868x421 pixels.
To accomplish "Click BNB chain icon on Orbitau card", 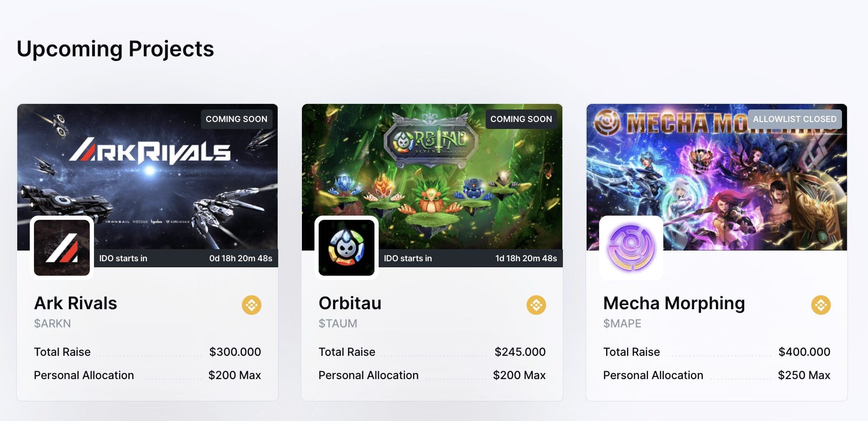I will 536,305.
